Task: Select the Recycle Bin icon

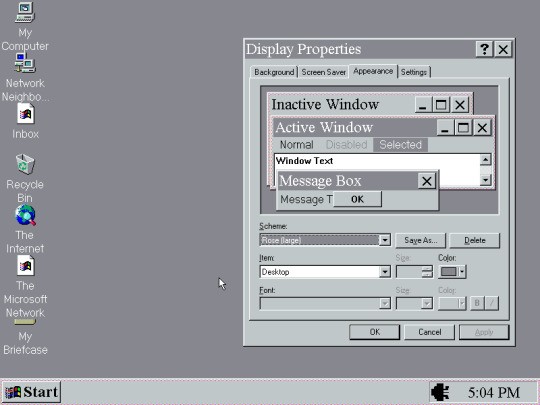Action: pyautogui.click(x=25, y=164)
